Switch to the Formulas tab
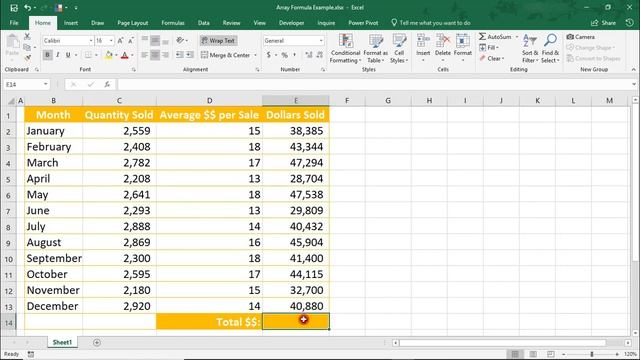The image size is (640, 360). tap(173, 23)
